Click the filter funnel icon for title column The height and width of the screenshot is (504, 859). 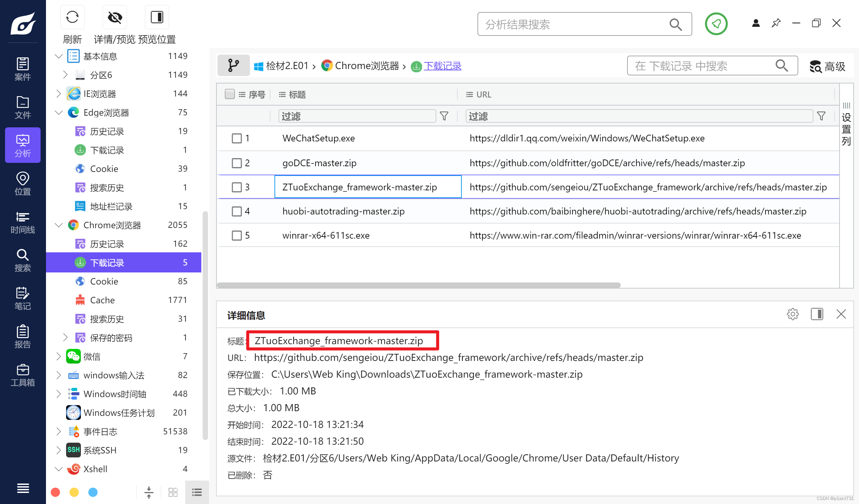point(444,117)
